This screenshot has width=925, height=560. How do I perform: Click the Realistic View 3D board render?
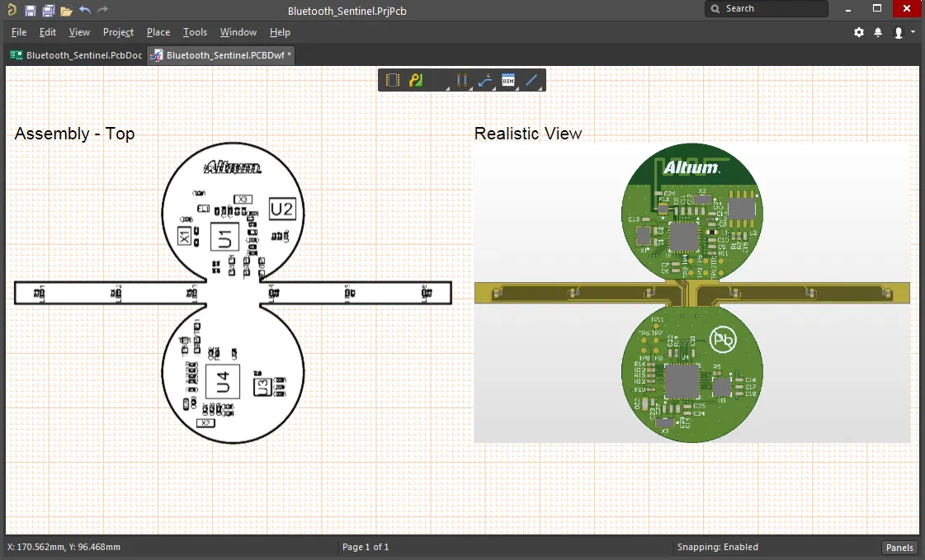click(x=692, y=293)
